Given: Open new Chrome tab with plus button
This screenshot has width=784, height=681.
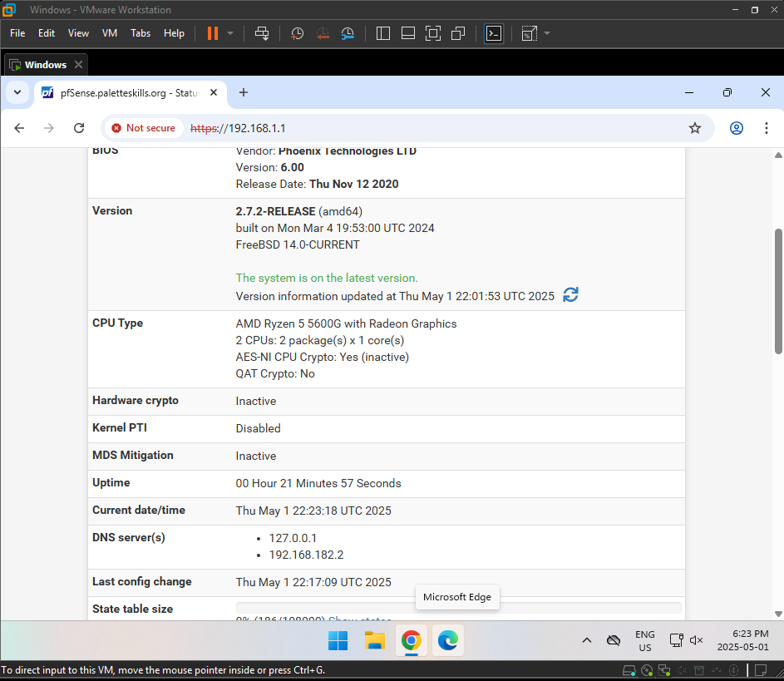Looking at the screenshot, I should pos(244,92).
